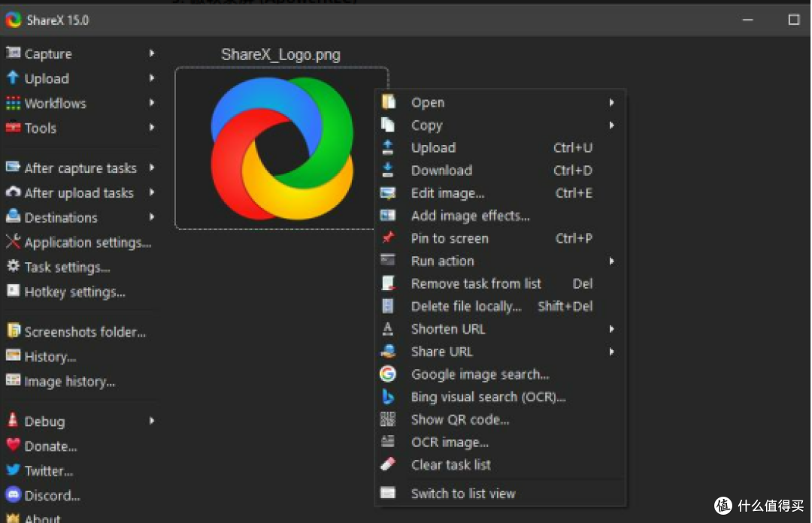Image resolution: width=812 pixels, height=523 pixels.
Task: Click the Add image effects icon
Action: [x=387, y=215]
